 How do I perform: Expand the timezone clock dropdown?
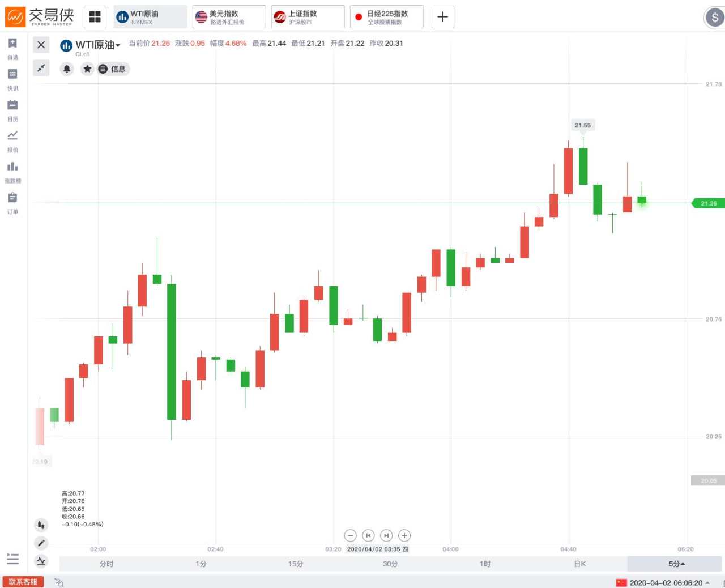click(x=707, y=583)
